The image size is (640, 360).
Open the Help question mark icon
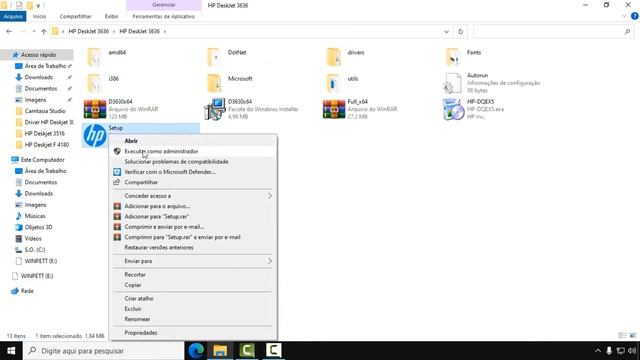click(x=635, y=16)
